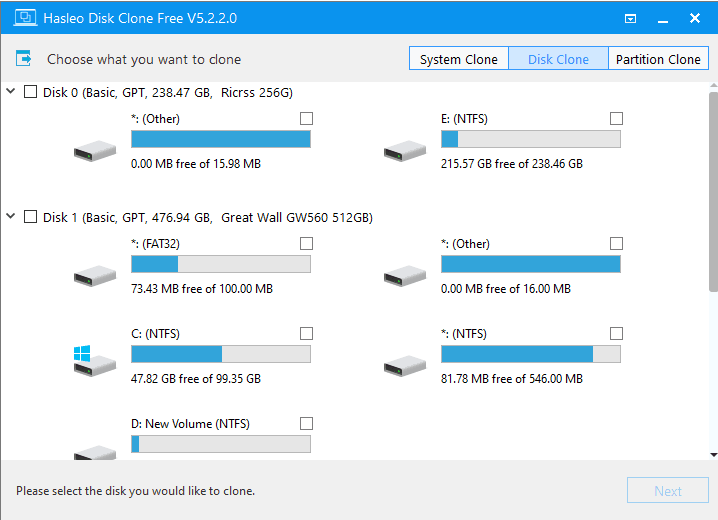Collapse the Disk 0 partition list

(x=11, y=91)
